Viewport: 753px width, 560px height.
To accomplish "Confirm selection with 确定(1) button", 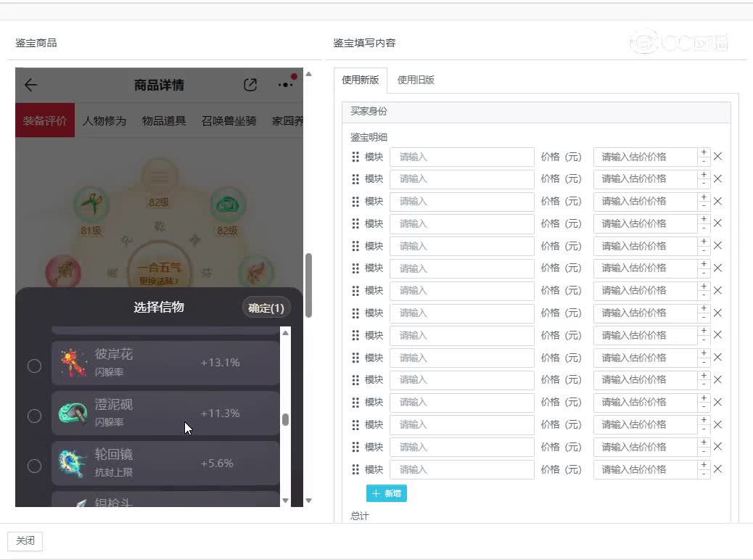I will coord(266,308).
